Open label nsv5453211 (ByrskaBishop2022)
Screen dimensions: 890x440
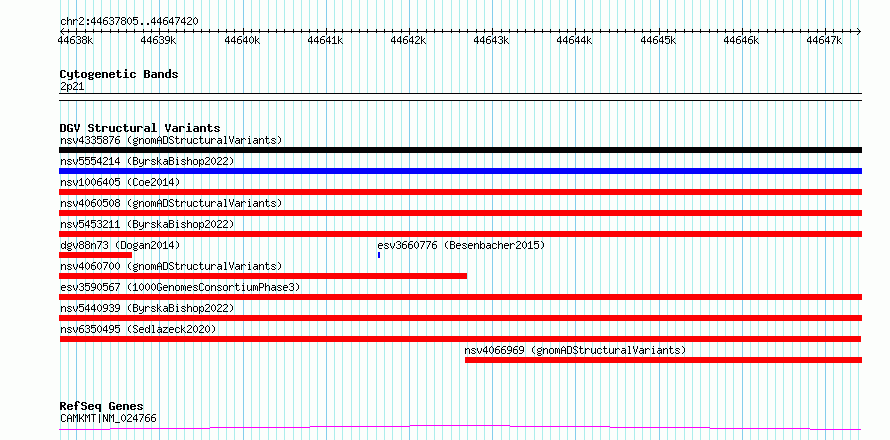[147, 224]
